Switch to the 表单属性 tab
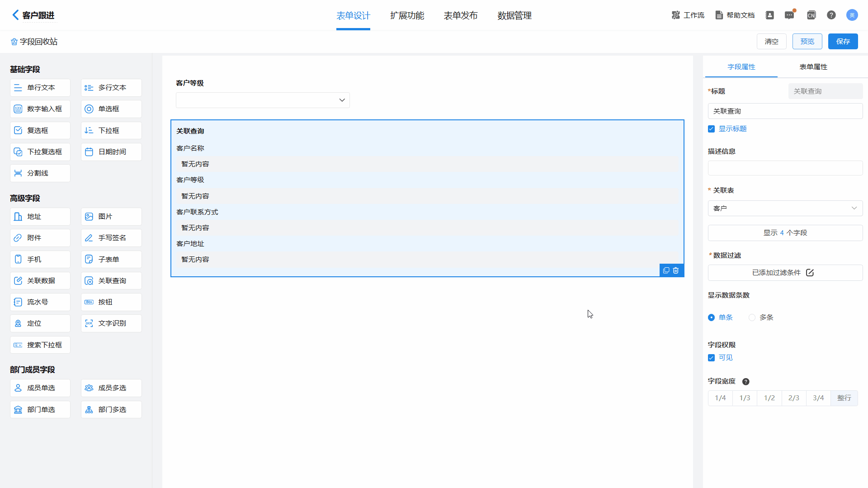Screen dimensions: 868x488 coord(813,67)
